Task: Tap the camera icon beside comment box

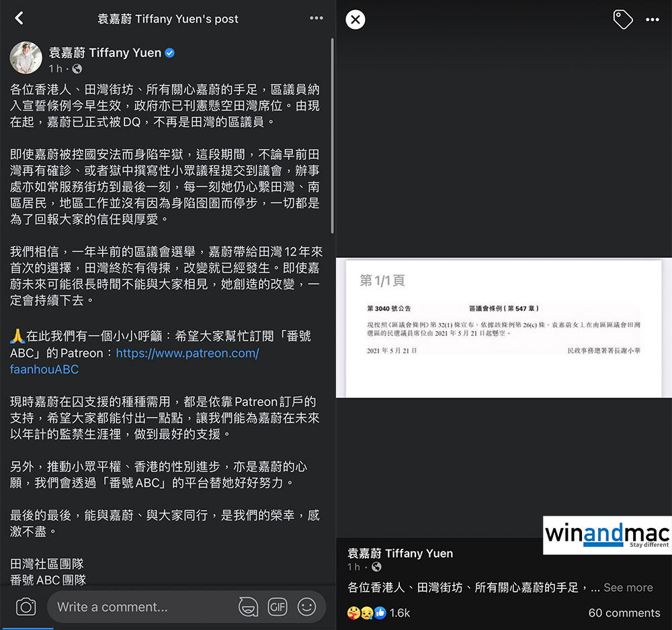Action: pyautogui.click(x=26, y=607)
